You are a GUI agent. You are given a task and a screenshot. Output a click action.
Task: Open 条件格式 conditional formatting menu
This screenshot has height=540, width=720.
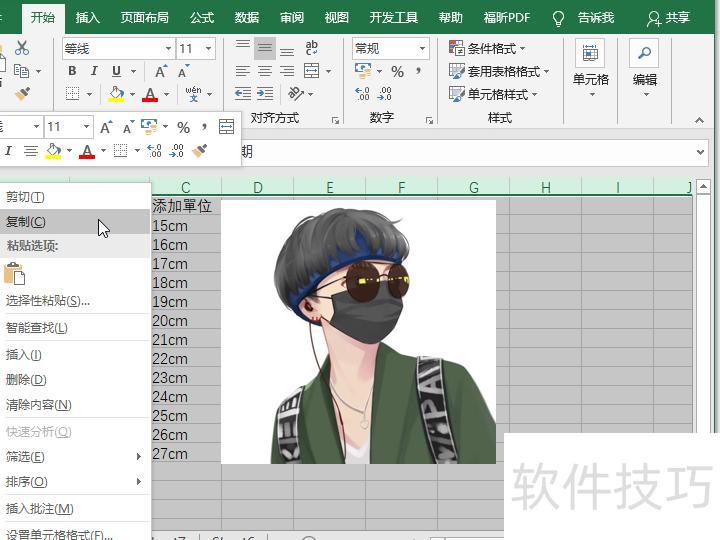487,48
